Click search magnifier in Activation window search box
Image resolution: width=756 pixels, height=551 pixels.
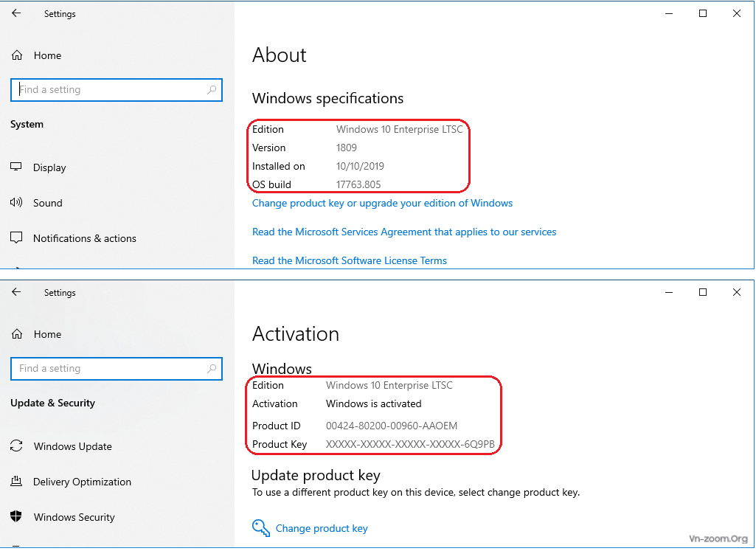click(212, 368)
